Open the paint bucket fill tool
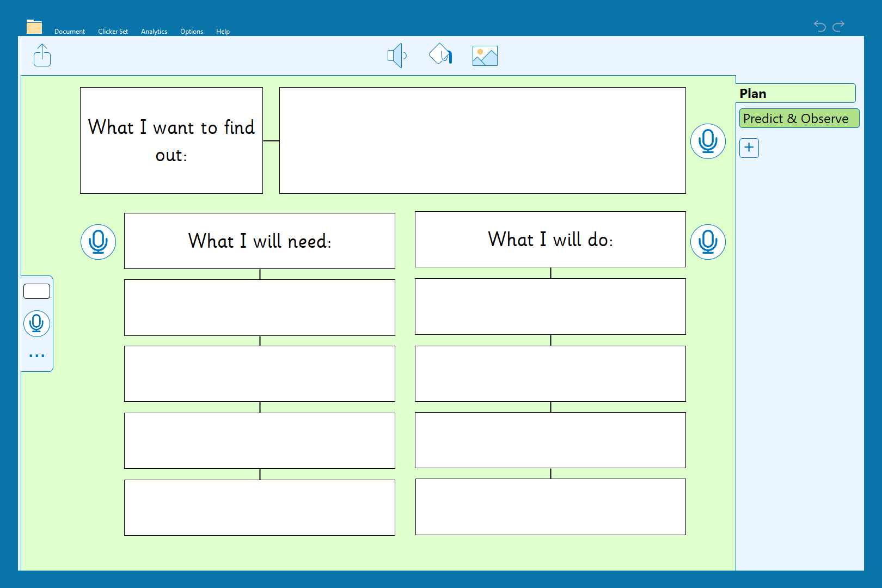Viewport: 882px width, 588px height. 440,54
